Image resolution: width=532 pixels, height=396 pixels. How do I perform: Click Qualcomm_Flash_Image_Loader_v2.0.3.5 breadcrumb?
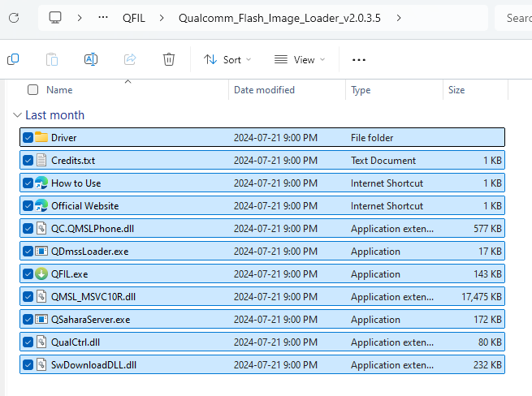279,18
